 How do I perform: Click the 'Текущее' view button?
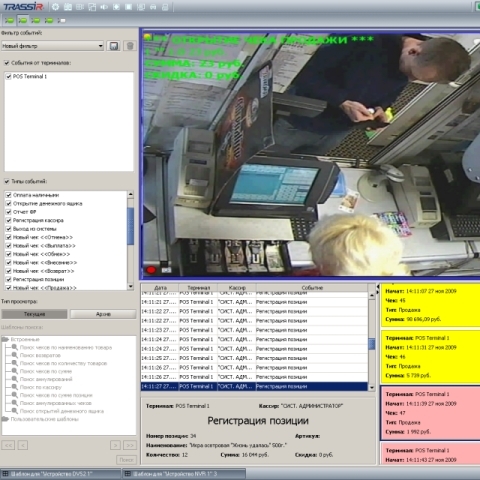[x=34, y=314]
